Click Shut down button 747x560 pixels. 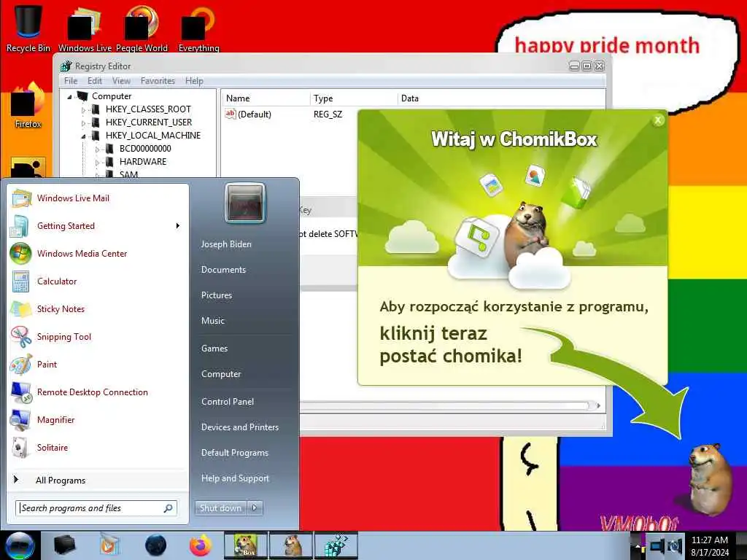point(220,508)
